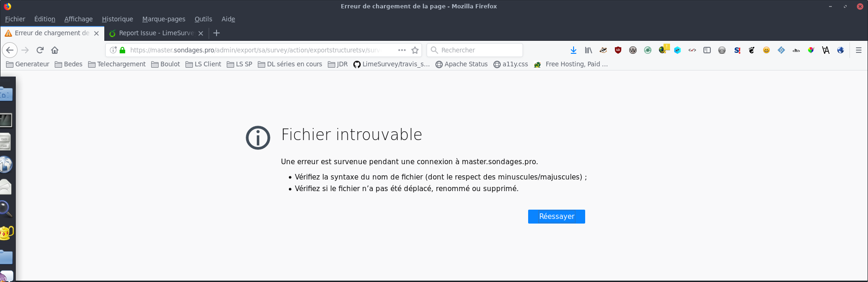This screenshot has height=282, width=868.
Task: Open a new tab with plus button
Action: click(217, 33)
